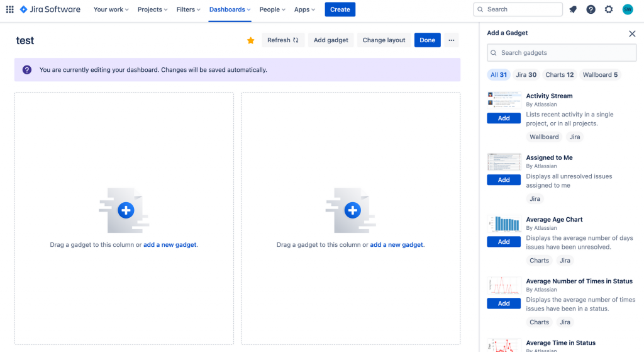644x352 pixels.
Task: Select the Jira 30 filter tab
Action: (526, 75)
